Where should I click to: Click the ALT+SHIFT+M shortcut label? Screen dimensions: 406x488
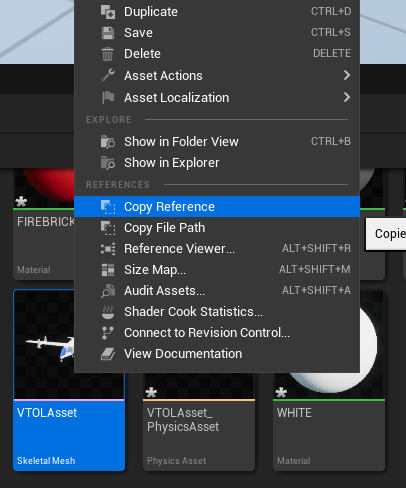click(x=315, y=269)
